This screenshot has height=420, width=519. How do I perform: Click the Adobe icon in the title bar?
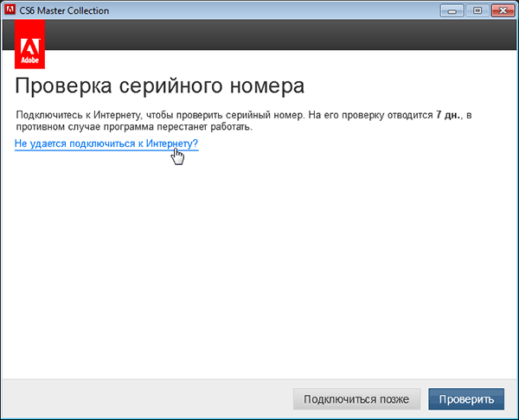[x=10, y=10]
